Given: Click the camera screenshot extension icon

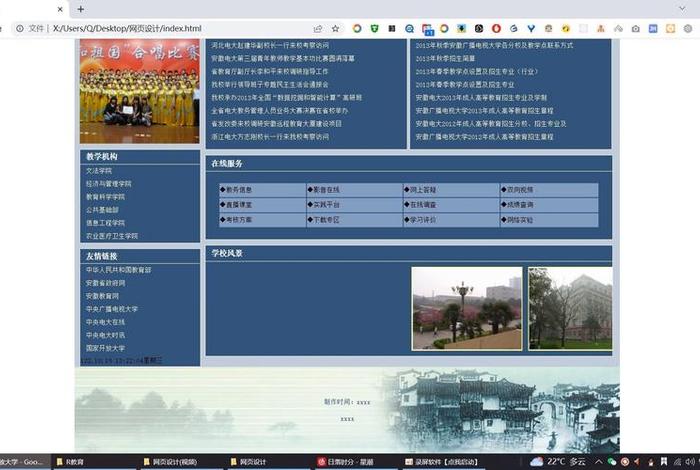Looking at the screenshot, I should point(635,29).
